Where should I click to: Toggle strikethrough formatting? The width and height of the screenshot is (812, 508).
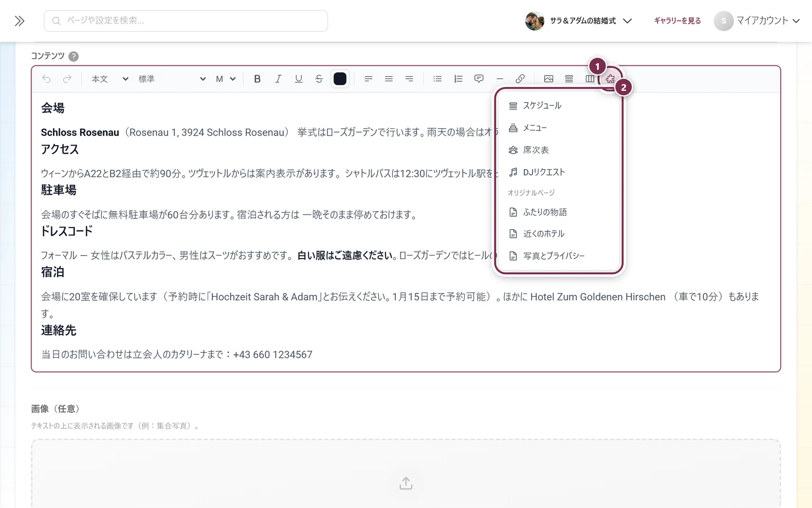tap(319, 79)
